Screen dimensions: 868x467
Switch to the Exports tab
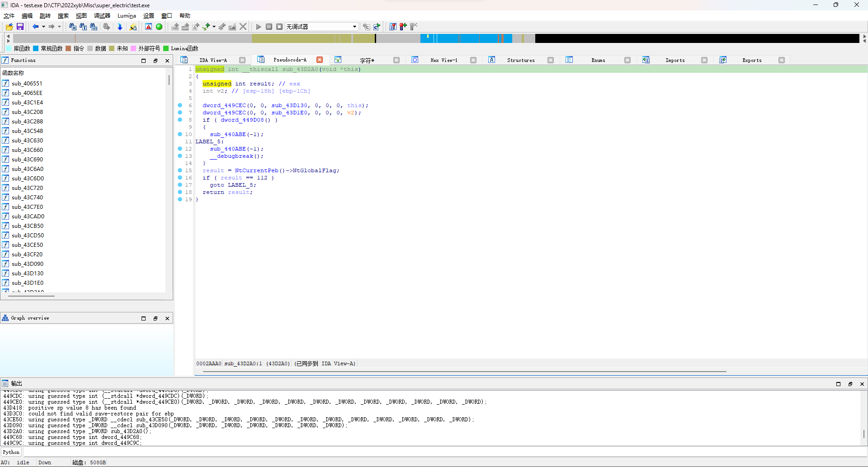(x=752, y=60)
